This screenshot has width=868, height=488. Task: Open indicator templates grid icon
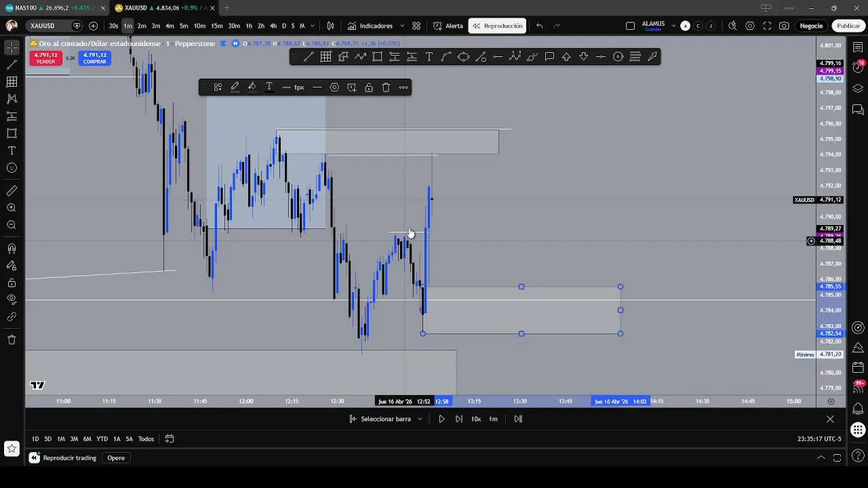[x=416, y=26]
